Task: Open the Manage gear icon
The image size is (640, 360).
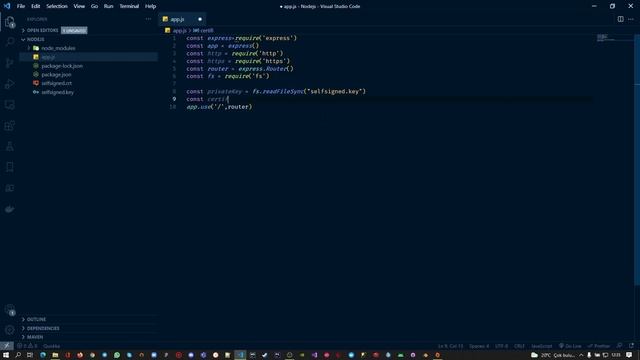Action: point(9,330)
